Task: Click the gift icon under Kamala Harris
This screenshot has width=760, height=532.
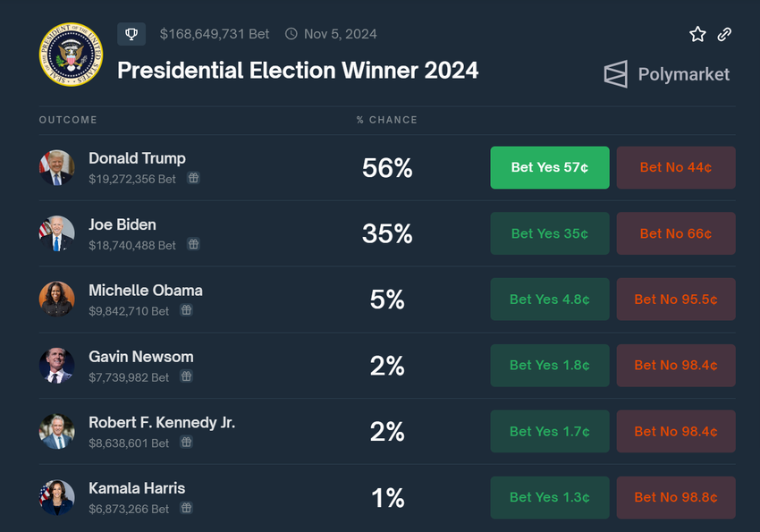Action: 186,509
